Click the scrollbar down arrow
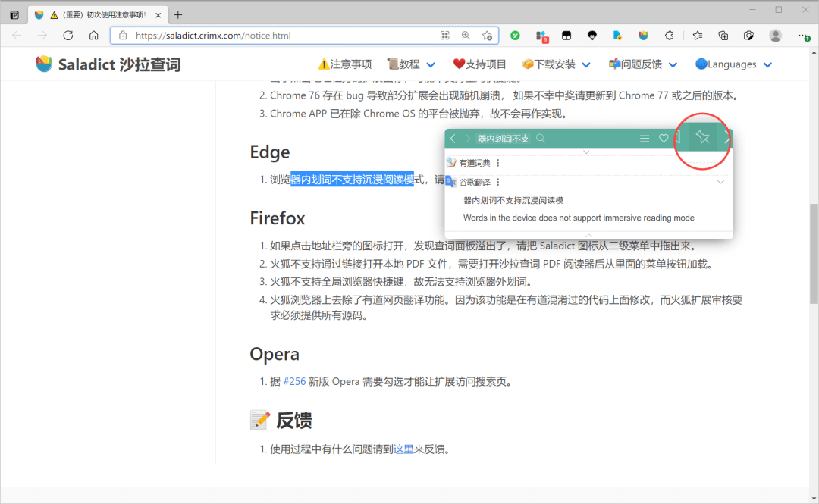 tap(814, 498)
